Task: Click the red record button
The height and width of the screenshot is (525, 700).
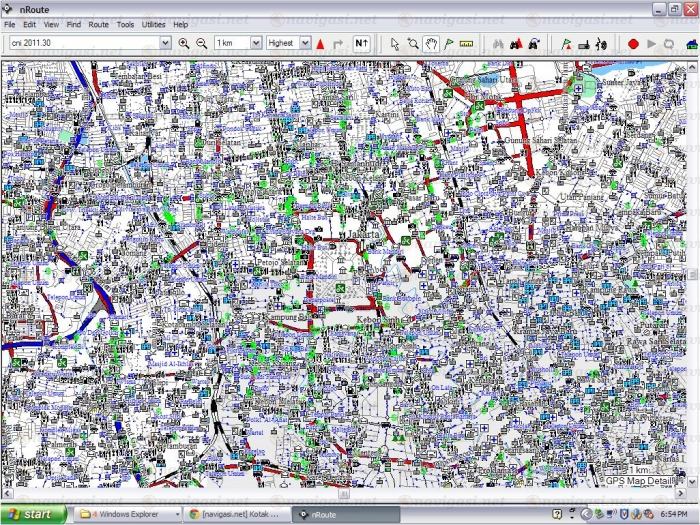Action: tap(633, 44)
